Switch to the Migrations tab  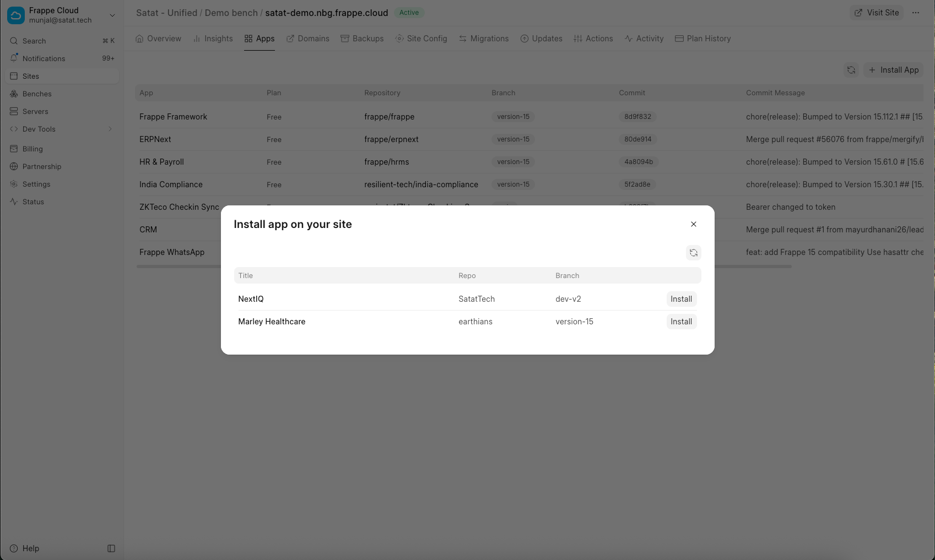[484, 39]
